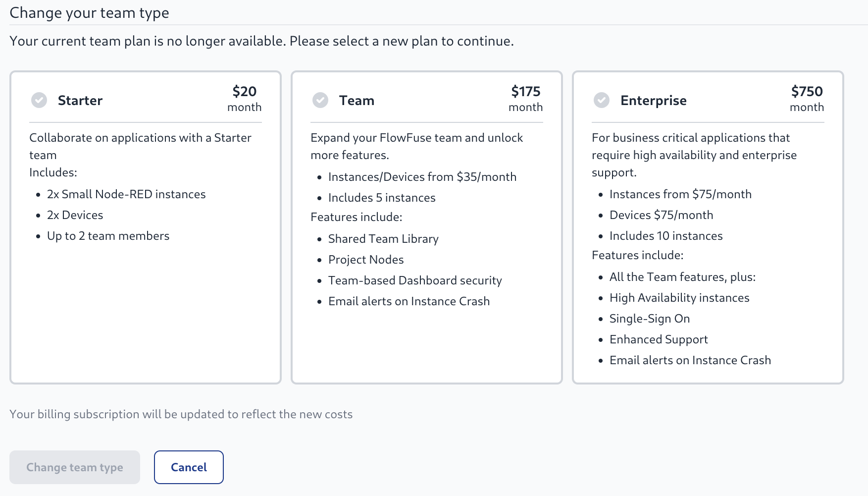This screenshot has height=496, width=868.
Task: Click the Team-based Dashboard security item
Action: pos(415,280)
